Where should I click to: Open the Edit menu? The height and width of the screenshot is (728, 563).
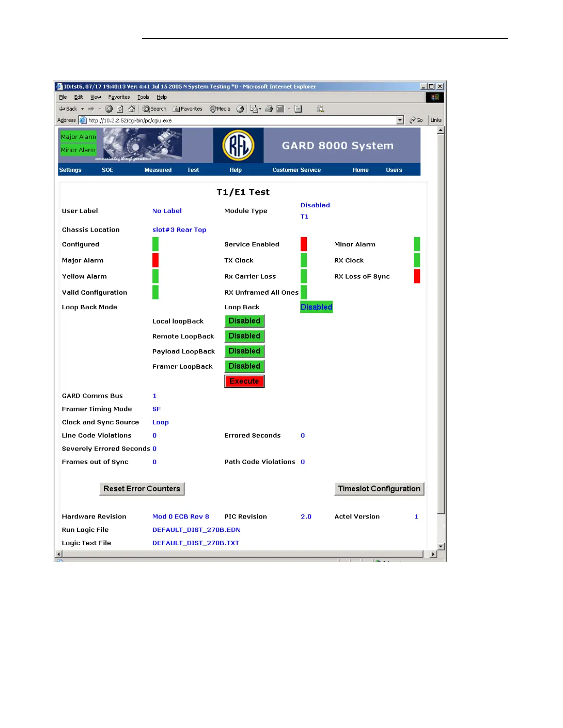pyautogui.click(x=79, y=97)
